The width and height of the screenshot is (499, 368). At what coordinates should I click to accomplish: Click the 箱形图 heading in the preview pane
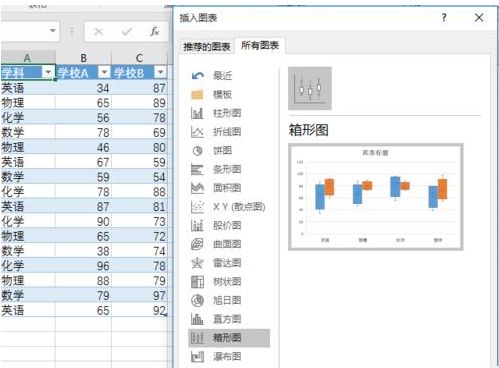[x=309, y=130]
